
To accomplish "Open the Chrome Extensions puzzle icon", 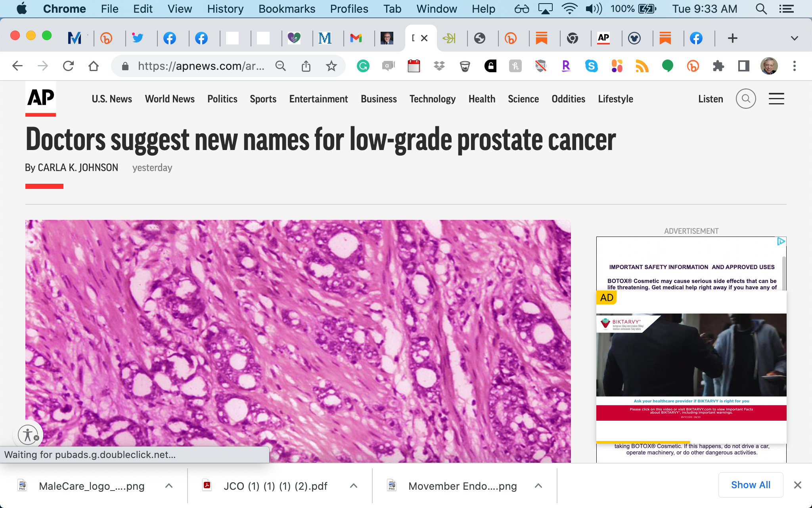I will tap(718, 66).
